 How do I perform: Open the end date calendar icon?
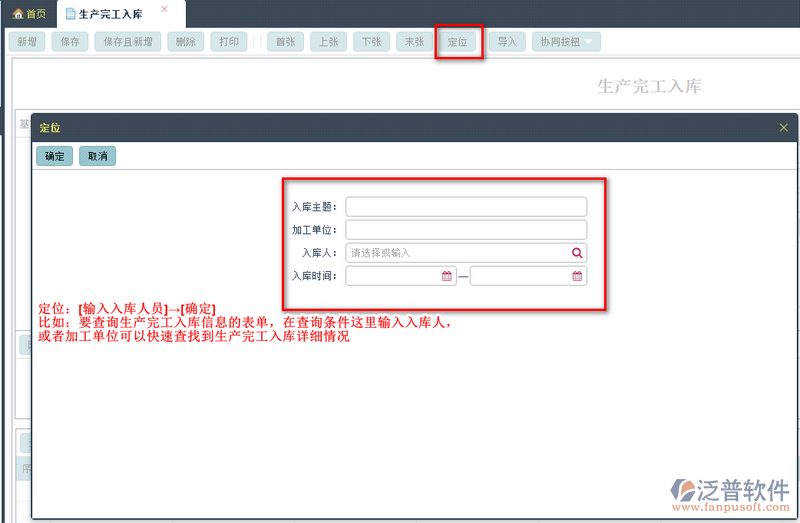[x=577, y=276]
